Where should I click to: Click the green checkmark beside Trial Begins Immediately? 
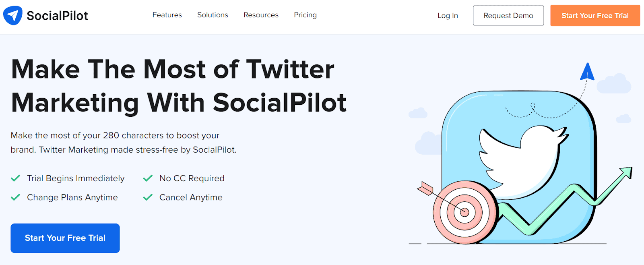coord(16,178)
